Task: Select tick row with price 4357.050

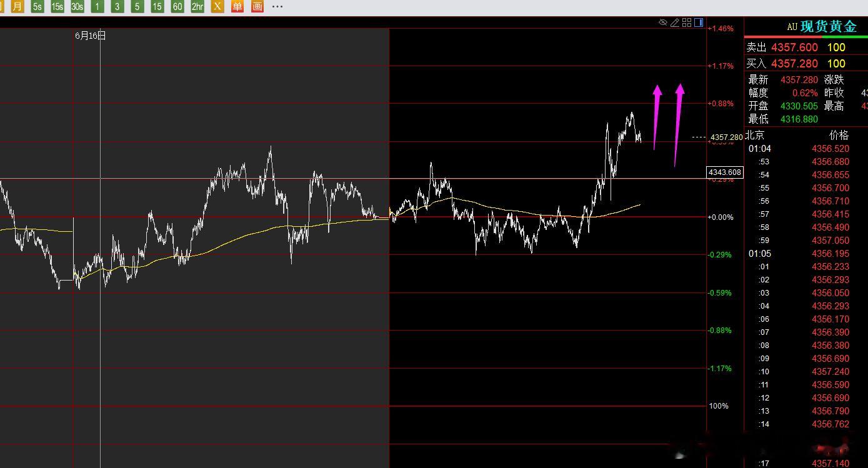Action: coord(806,241)
